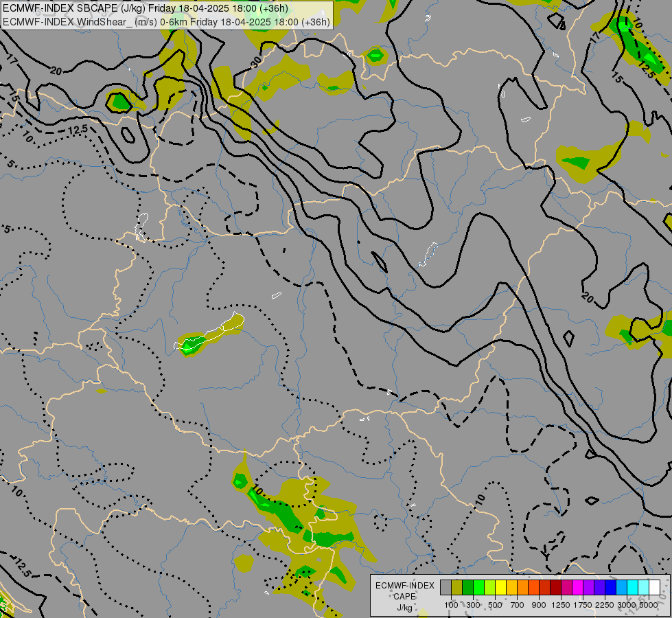Pick the dark green legend swatch
The image size is (672, 618).
(467, 587)
